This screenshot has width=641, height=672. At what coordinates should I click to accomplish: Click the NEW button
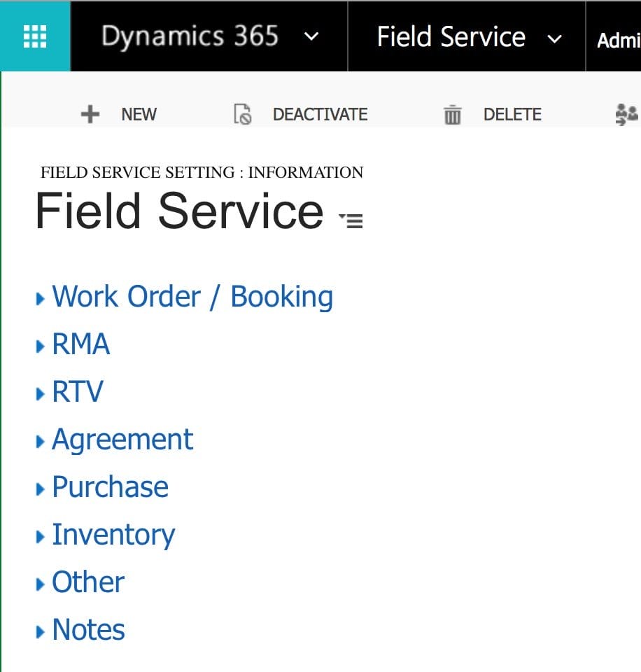(139, 113)
